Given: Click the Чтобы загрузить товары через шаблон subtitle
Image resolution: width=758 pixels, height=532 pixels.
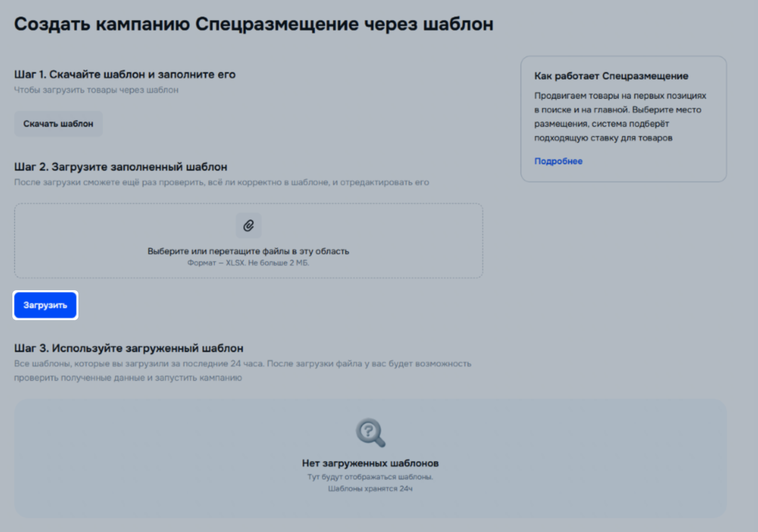Looking at the screenshot, I should click(x=96, y=90).
